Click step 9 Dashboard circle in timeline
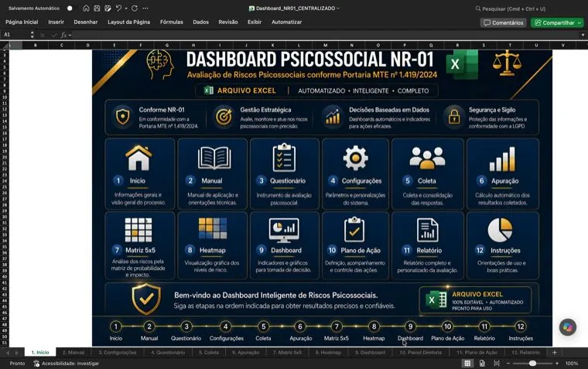 point(410,326)
